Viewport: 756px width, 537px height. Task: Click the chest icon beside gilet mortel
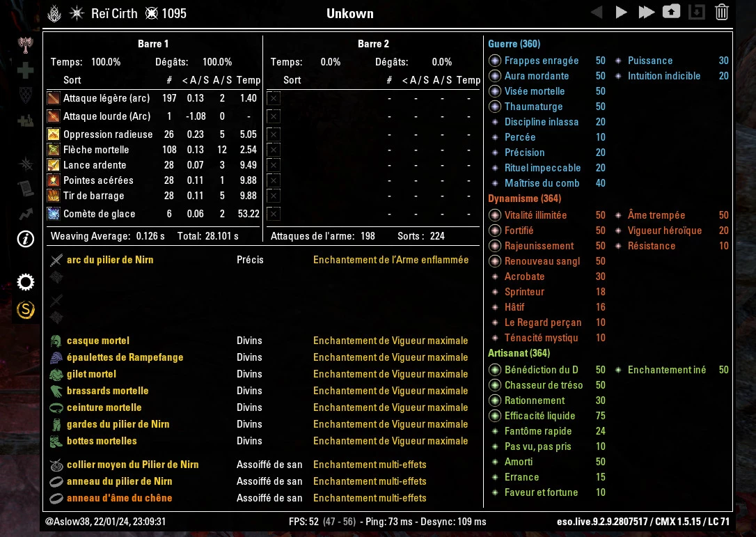56,375
